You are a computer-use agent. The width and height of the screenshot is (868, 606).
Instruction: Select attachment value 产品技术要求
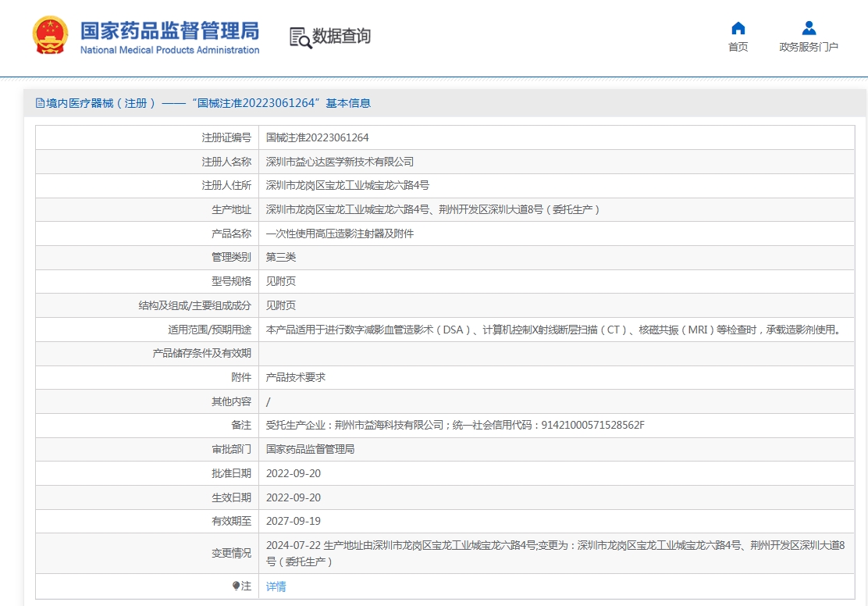click(x=296, y=377)
